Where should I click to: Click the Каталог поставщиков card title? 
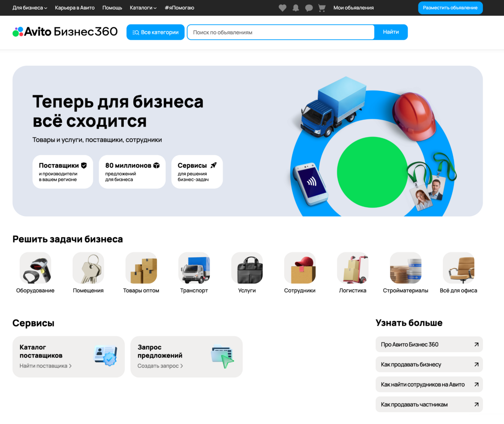pyautogui.click(x=41, y=351)
